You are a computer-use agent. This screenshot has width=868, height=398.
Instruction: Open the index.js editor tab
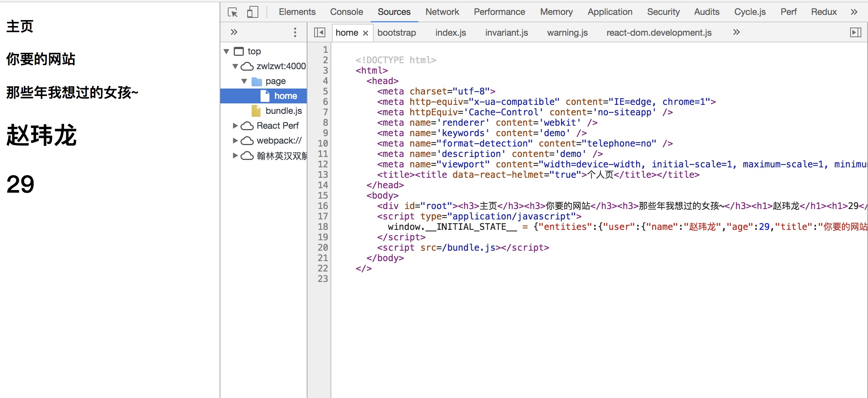tap(451, 33)
